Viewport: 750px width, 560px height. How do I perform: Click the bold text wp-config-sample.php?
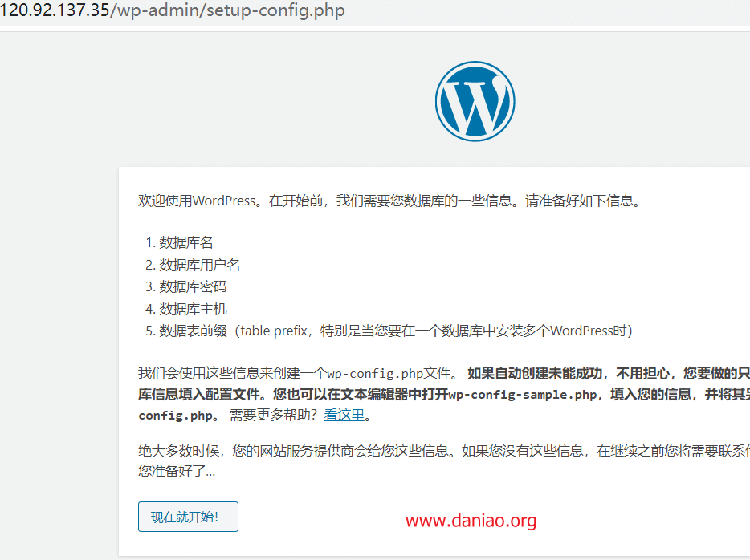[523, 395]
